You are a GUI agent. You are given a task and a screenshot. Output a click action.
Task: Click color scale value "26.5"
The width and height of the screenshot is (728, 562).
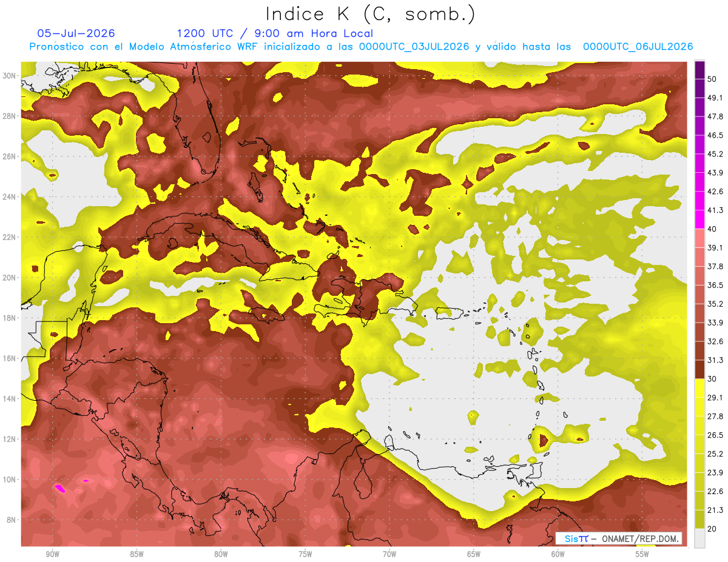(715, 435)
